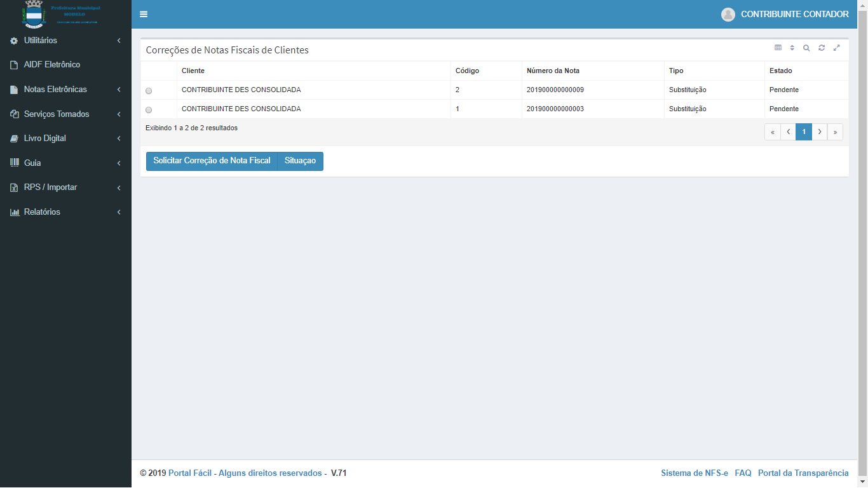Sort table by Número da Nota column header
This screenshot has width=868, height=488.
(x=553, y=71)
